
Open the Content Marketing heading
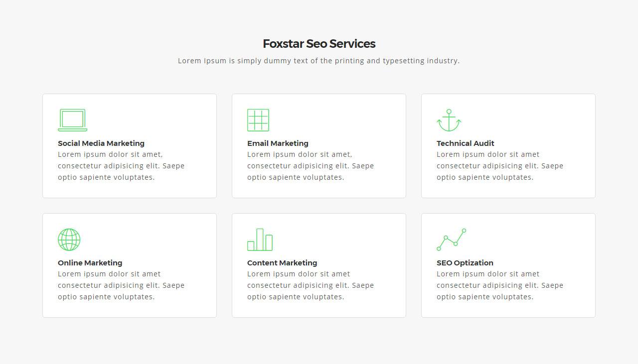click(x=282, y=263)
